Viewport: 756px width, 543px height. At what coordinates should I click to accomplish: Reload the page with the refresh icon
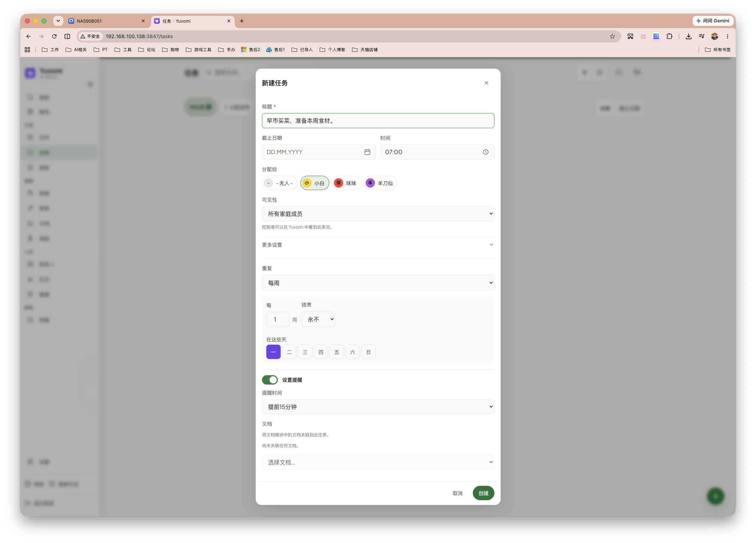tap(54, 36)
